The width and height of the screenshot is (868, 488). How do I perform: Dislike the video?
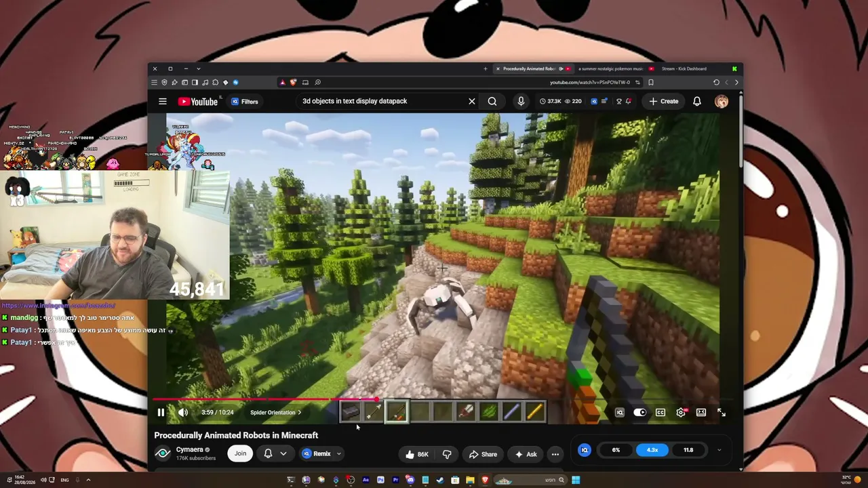click(x=447, y=454)
